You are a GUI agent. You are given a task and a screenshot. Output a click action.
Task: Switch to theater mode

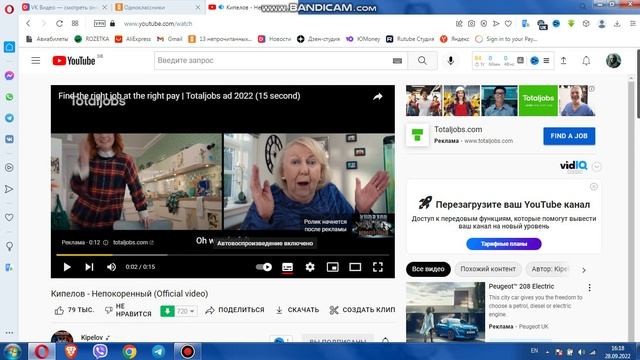[x=355, y=267]
